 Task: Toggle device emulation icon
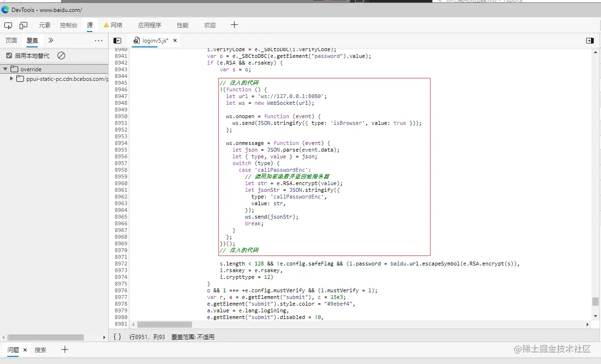[x=23, y=25]
